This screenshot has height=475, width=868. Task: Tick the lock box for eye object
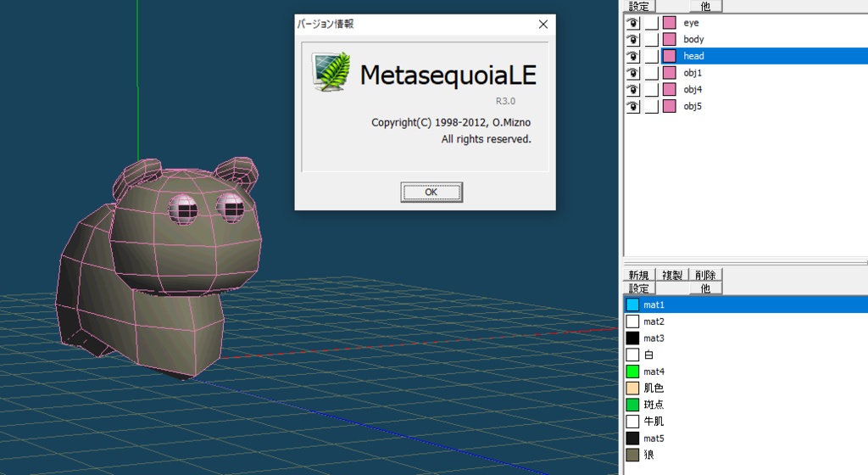pos(652,23)
